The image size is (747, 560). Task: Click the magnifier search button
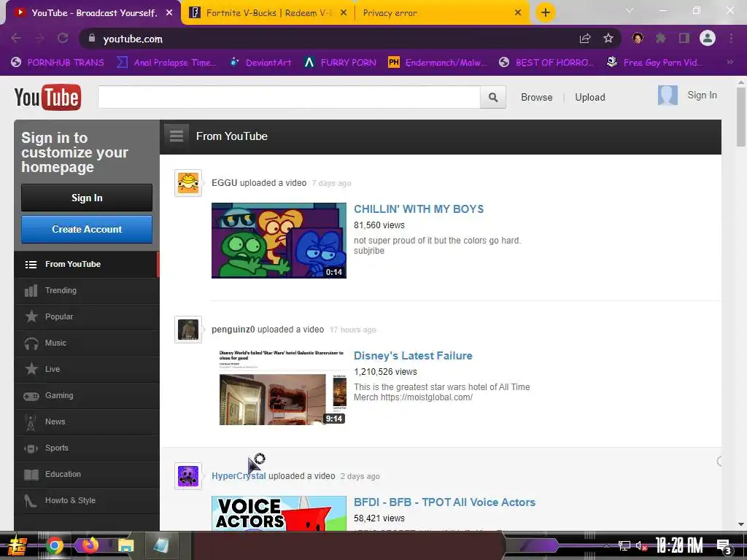(492, 97)
